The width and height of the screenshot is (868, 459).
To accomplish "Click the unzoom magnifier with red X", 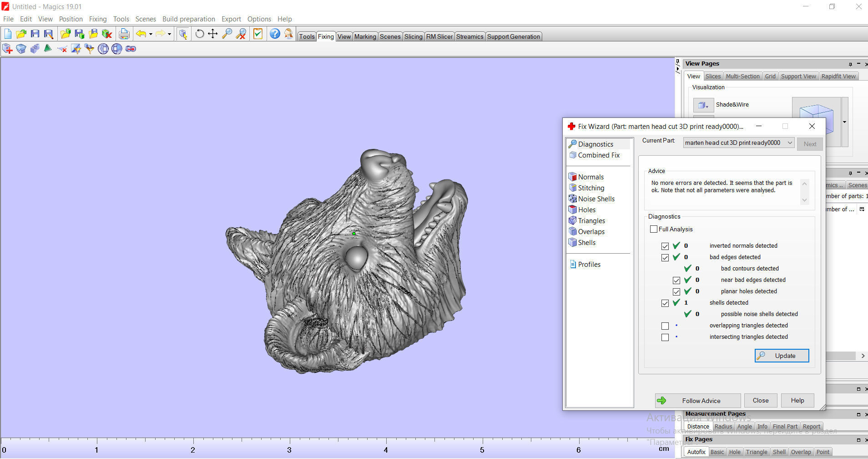I will tap(241, 34).
